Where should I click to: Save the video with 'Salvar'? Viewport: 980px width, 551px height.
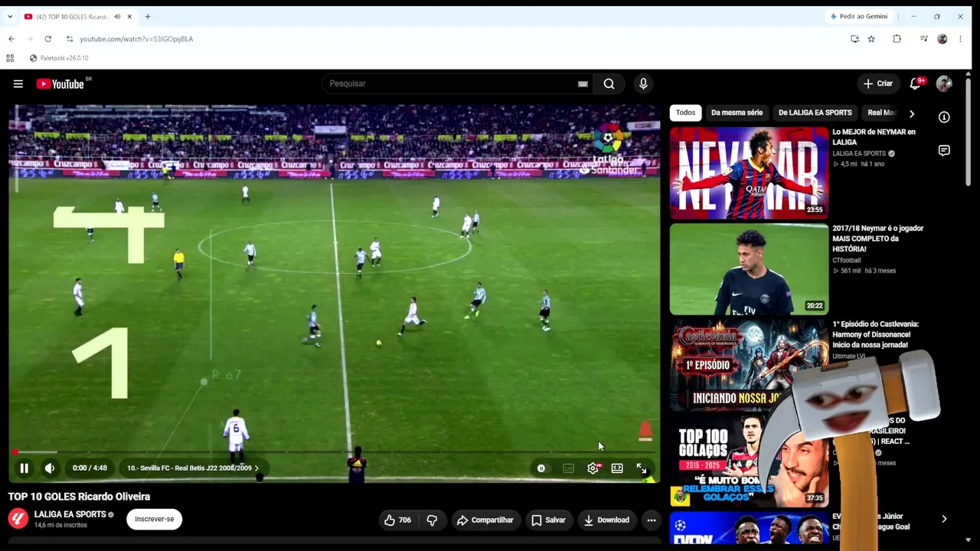[548, 520]
